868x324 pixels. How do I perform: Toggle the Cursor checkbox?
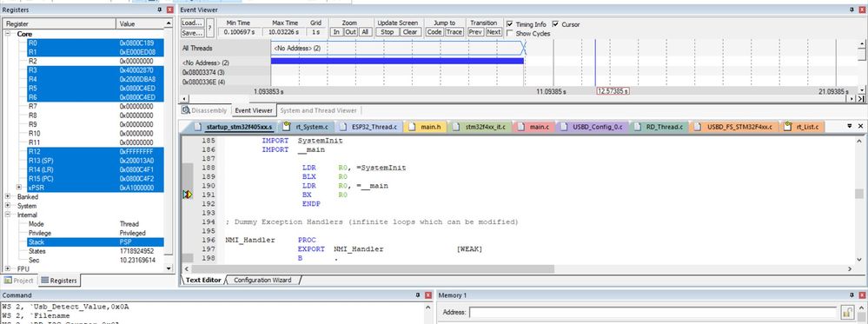(556, 24)
